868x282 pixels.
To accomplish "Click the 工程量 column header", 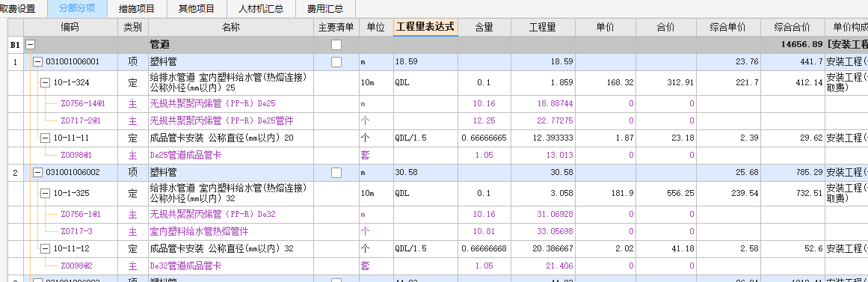I will tap(543, 27).
